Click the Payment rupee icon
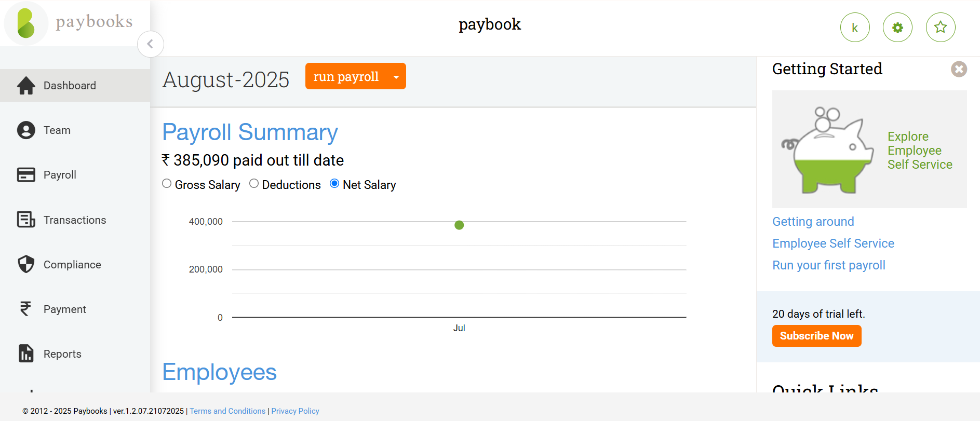Viewport: 980px width, 421px height. (26, 309)
